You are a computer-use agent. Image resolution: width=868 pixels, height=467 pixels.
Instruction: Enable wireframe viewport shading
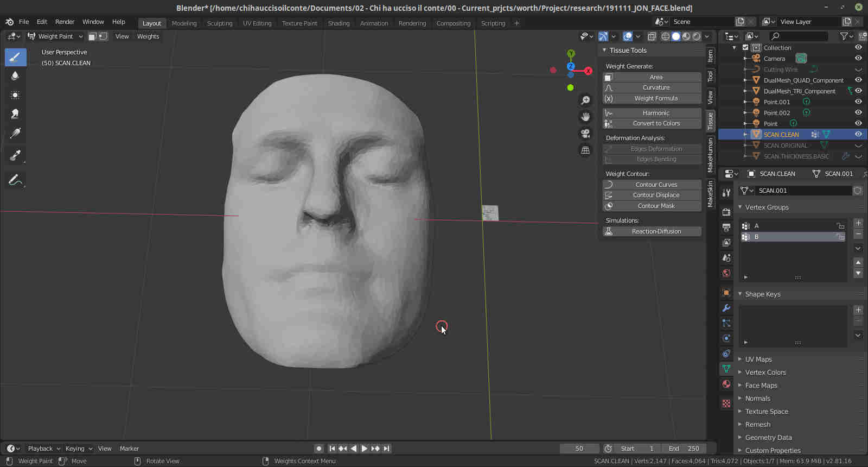point(666,36)
